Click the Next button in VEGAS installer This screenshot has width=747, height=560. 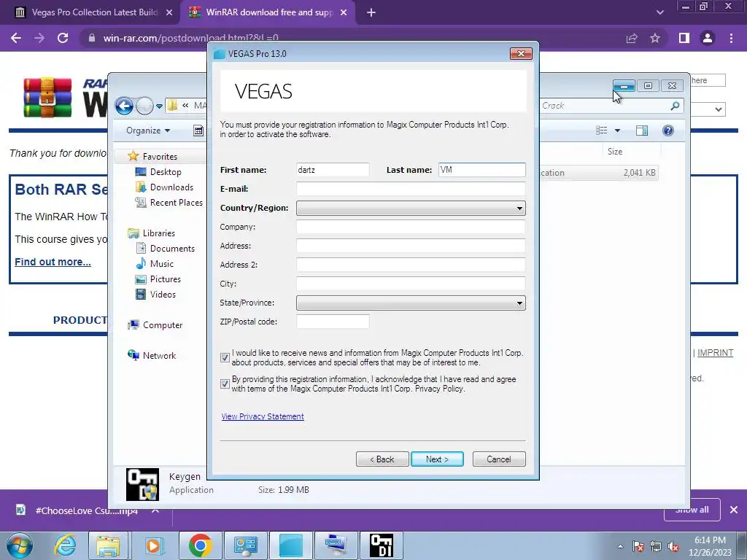click(437, 459)
